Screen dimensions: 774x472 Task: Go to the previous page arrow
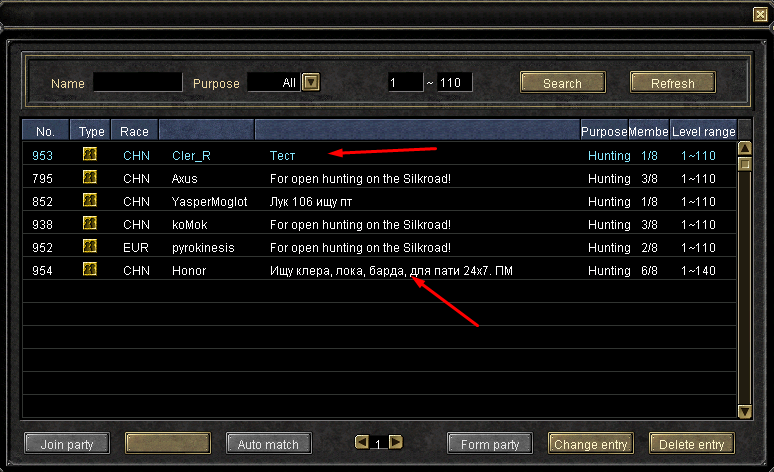click(362, 442)
